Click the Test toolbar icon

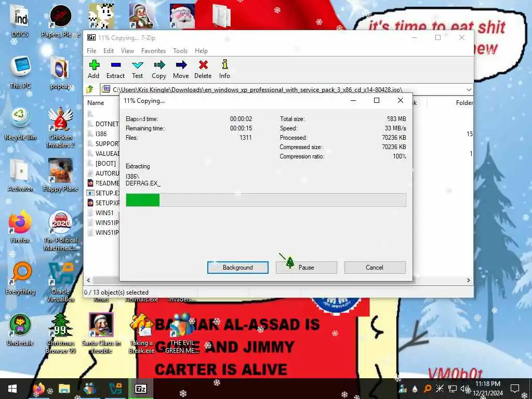point(137,69)
